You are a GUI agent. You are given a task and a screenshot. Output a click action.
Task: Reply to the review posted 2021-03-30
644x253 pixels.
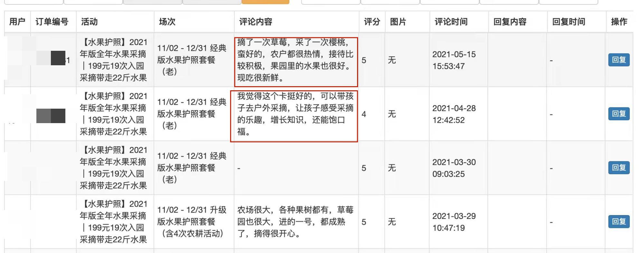click(619, 168)
